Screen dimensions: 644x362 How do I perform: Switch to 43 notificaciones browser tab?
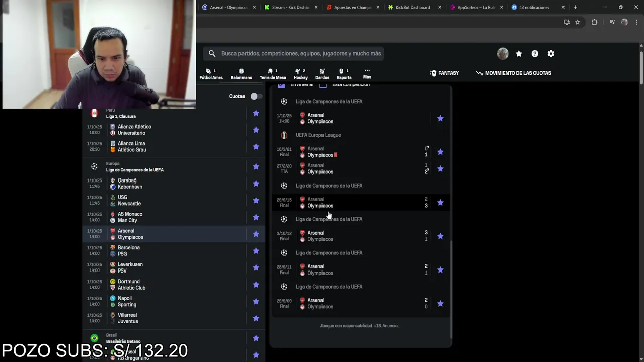tap(534, 7)
